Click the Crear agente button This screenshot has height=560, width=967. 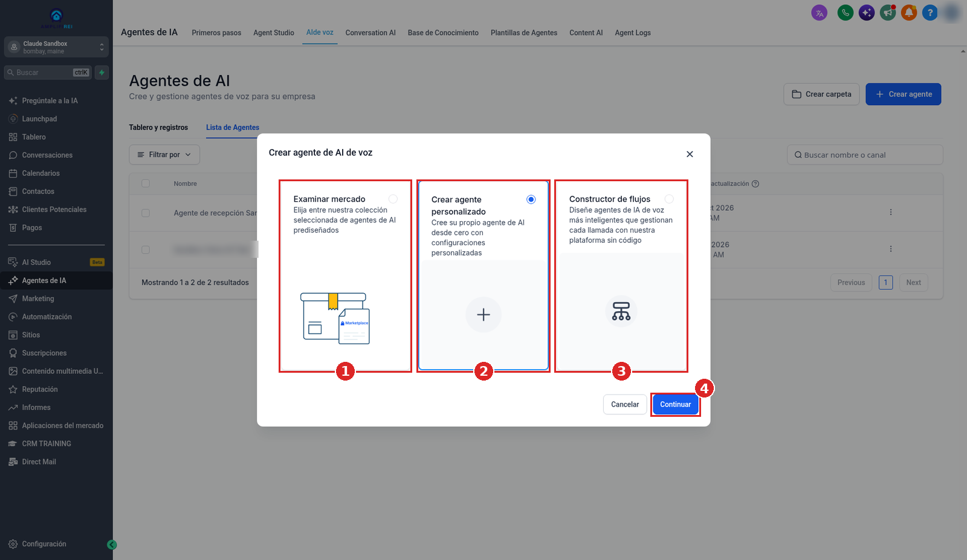pyautogui.click(x=904, y=94)
